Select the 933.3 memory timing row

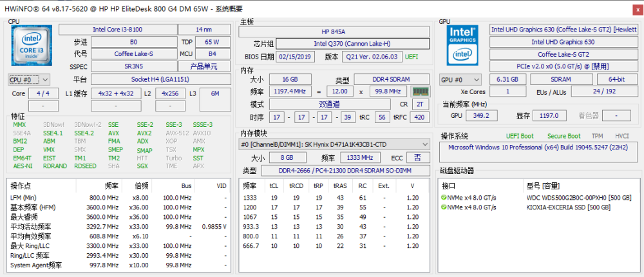coord(334,227)
